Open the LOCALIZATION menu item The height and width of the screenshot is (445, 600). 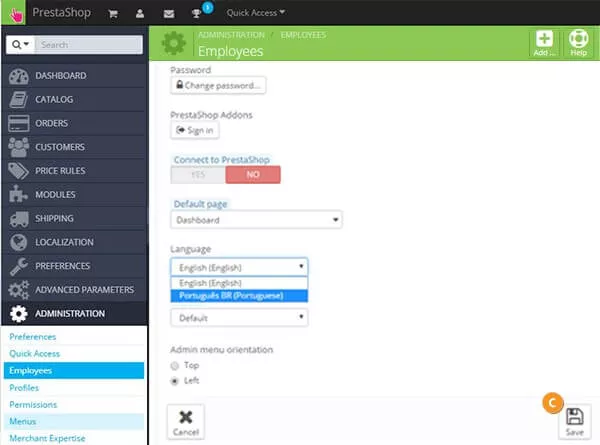click(74, 242)
